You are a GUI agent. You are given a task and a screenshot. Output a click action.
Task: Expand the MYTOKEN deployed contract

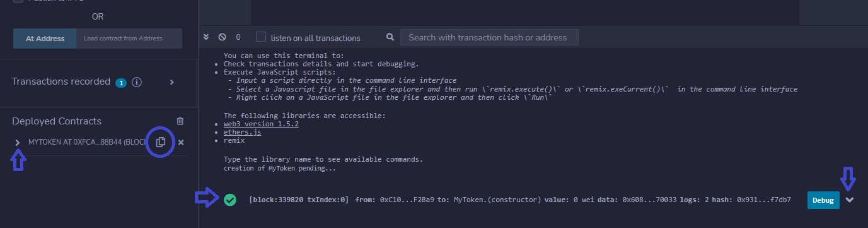(x=18, y=143)
